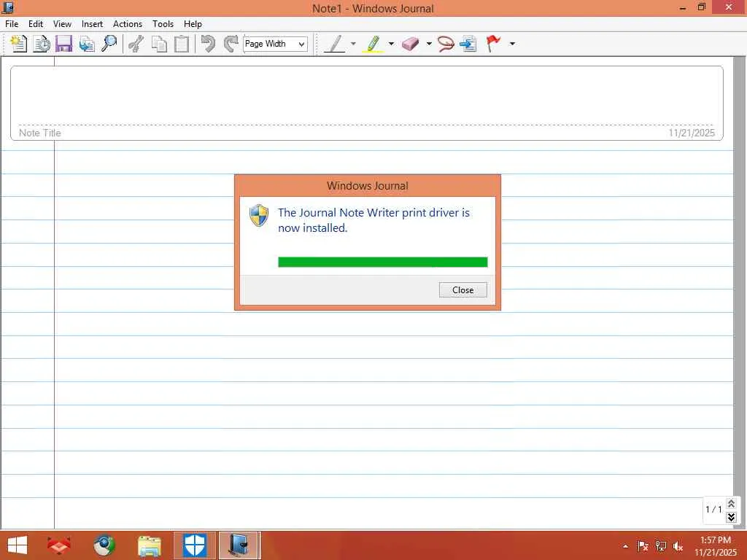Open the View menu
This screenshot has width=747, height=560.
point(62,24)
